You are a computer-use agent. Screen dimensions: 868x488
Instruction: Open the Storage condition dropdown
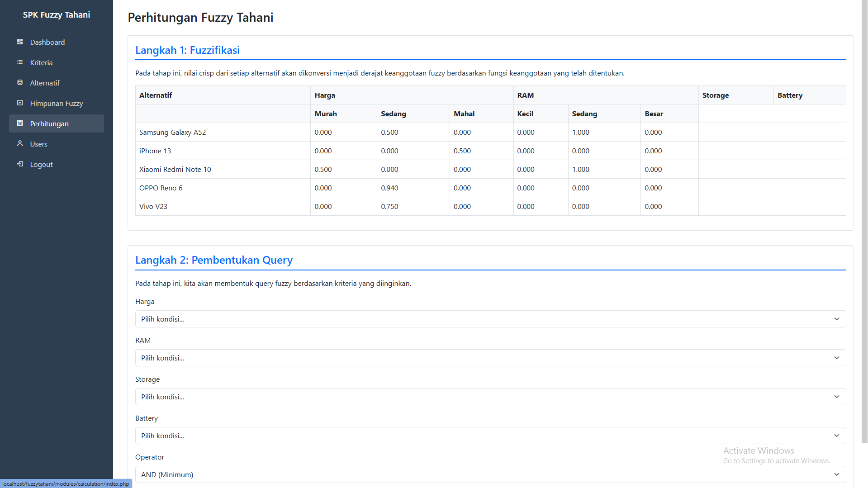tap(490, 397)
